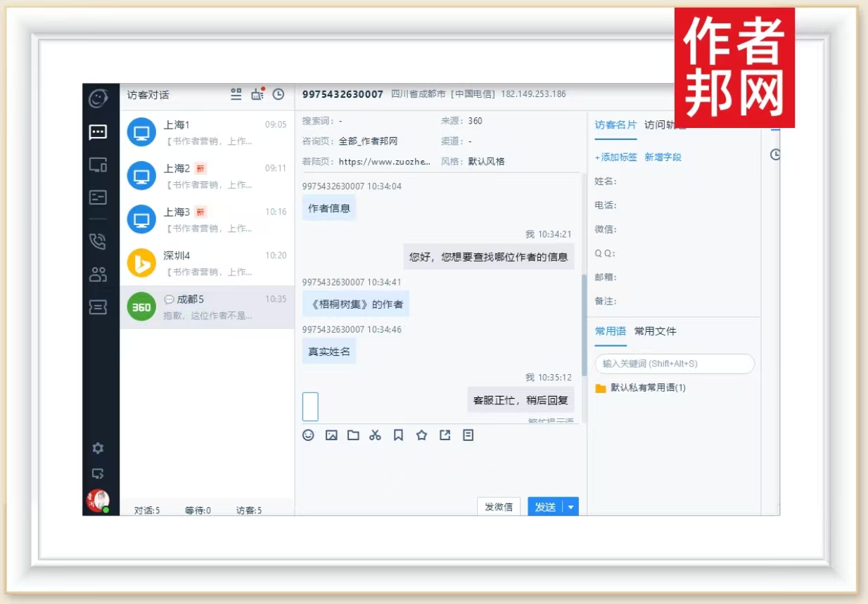Click the 新增字段 link
This screenshot has width=868, height=604.
click(x=663, y=158)
